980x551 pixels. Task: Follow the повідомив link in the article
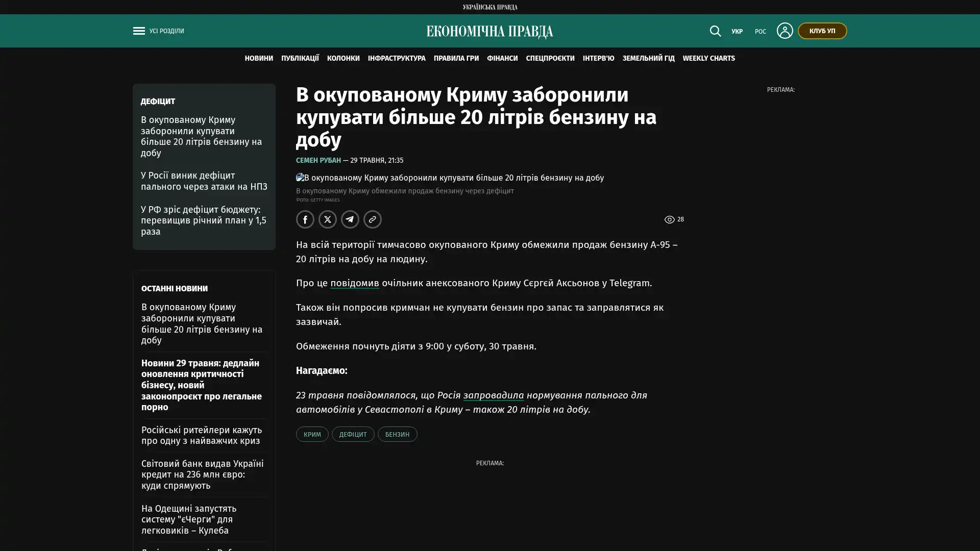[x=355, y=283]
